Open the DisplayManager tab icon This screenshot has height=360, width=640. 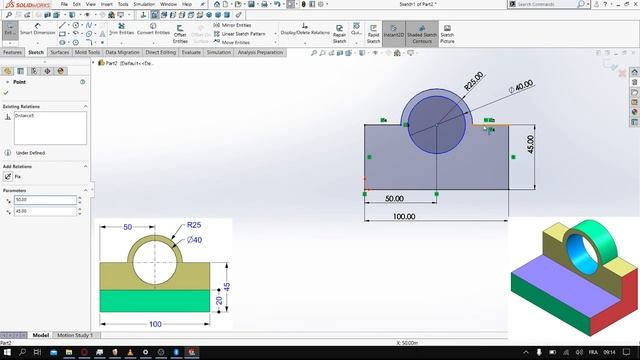61,71
